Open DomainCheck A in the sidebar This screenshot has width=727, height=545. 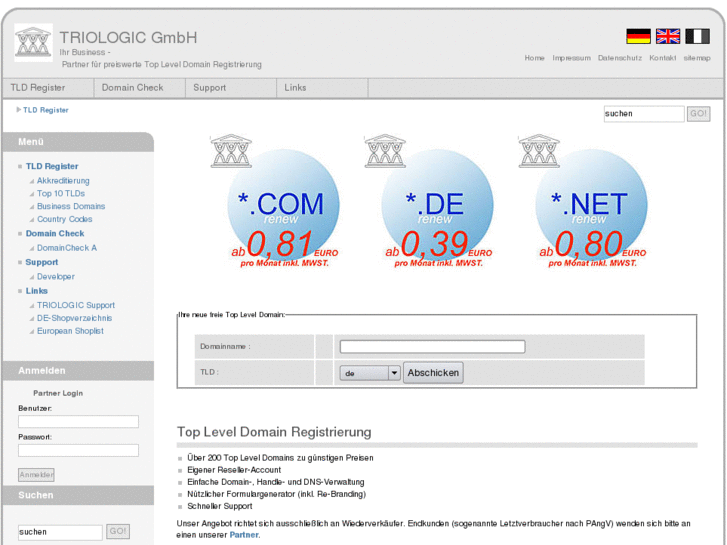point(67,248)
